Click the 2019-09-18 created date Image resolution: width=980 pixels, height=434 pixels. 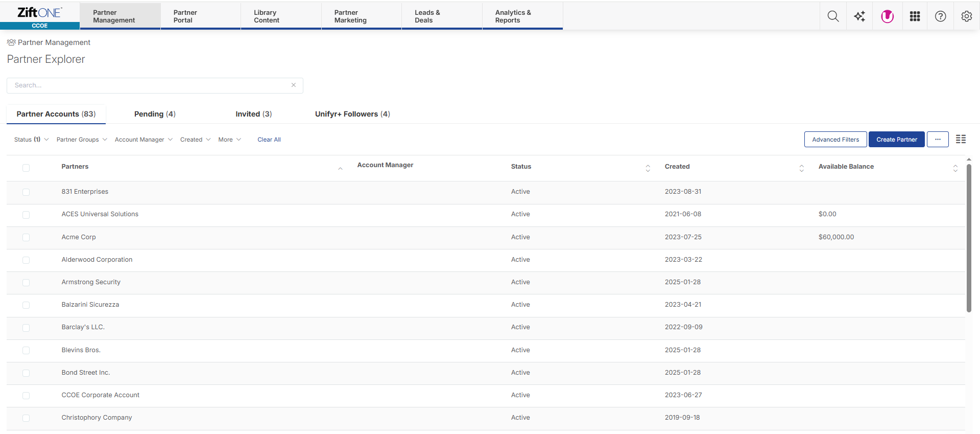[682, 418]
